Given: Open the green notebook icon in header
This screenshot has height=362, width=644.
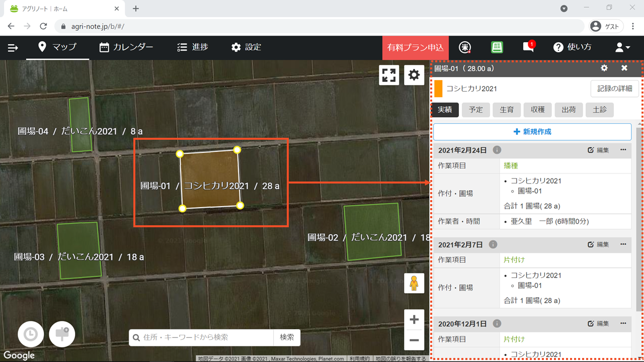Looking at the screenshot, I should 497,47.
